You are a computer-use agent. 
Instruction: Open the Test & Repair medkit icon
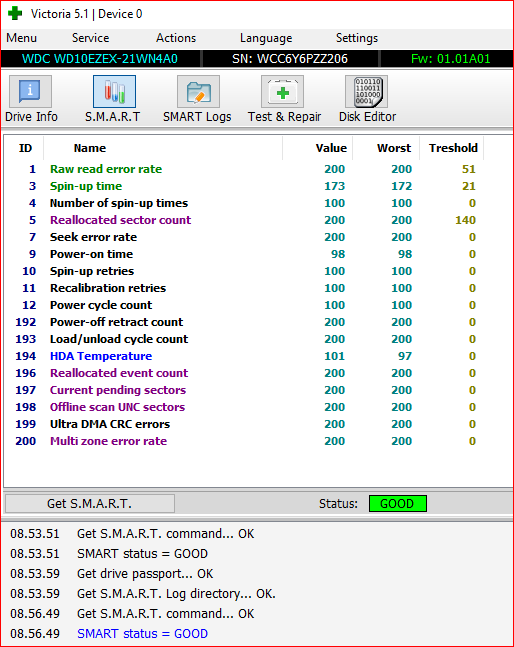point(283,92)
